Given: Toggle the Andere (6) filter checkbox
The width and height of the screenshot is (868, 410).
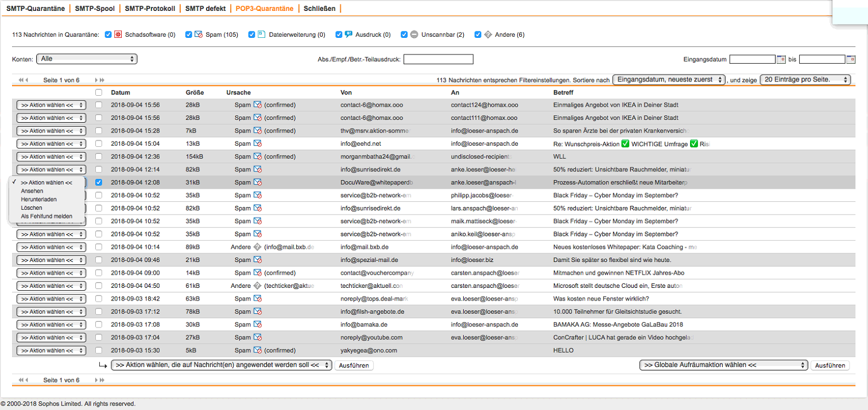Looking at the screenshot, I should pos(478,34).
